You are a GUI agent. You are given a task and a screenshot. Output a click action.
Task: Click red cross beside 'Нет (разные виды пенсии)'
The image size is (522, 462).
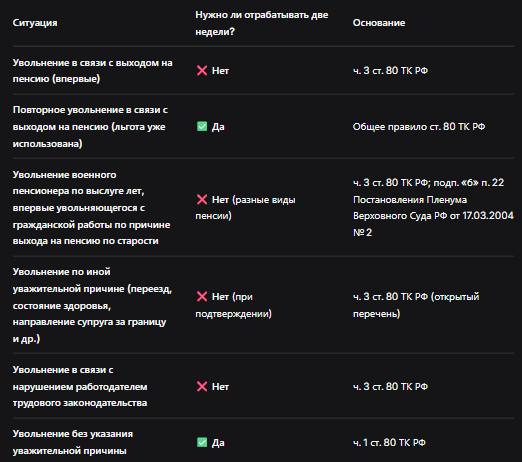pos(202,200)
